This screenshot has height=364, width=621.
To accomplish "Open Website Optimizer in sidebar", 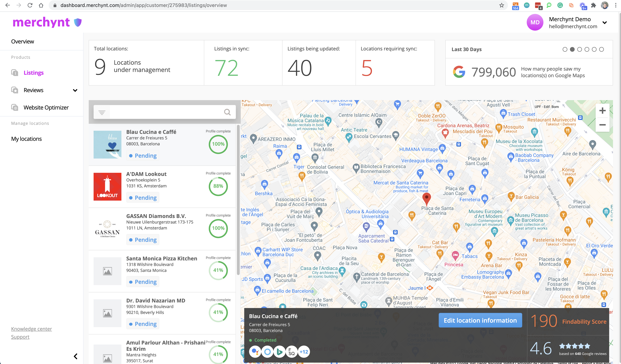I will click(x=46, y=108).
